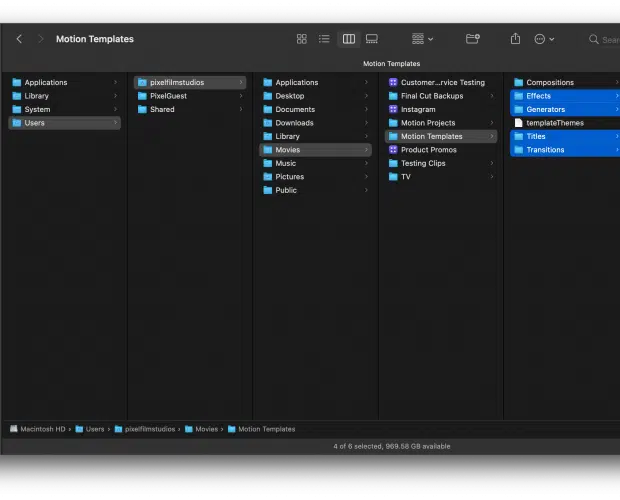The width and height of the screenshot is (620, 500).
Task: Switch to column view
Action: point(349,39)
